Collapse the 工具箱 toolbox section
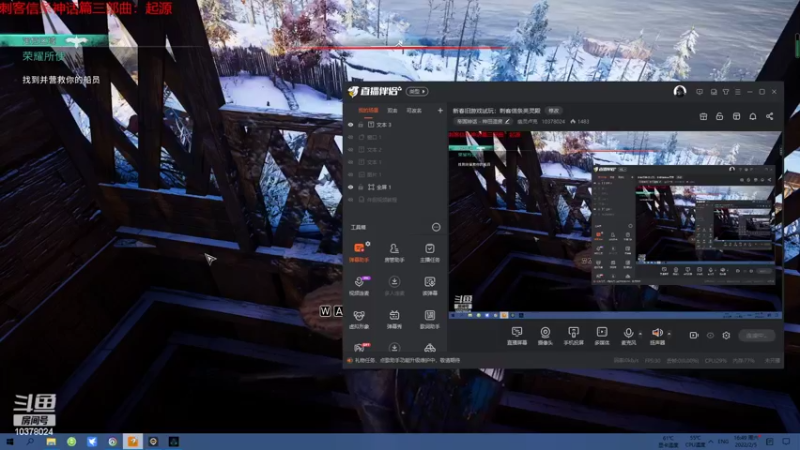Image resolution: width=800 pixels, height=450 pixels. tap(436, 227)
